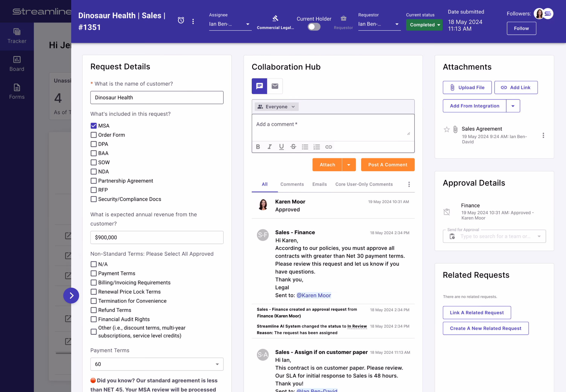Check the Partnership Agreement checkbox
This screenshot has height=392, width=566.
(94, 181)
